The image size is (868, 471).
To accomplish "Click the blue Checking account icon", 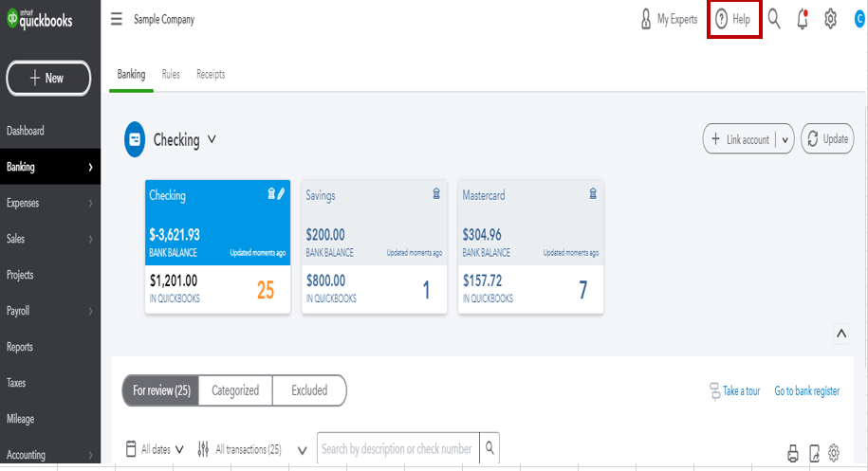I will [x=135, y=139].
